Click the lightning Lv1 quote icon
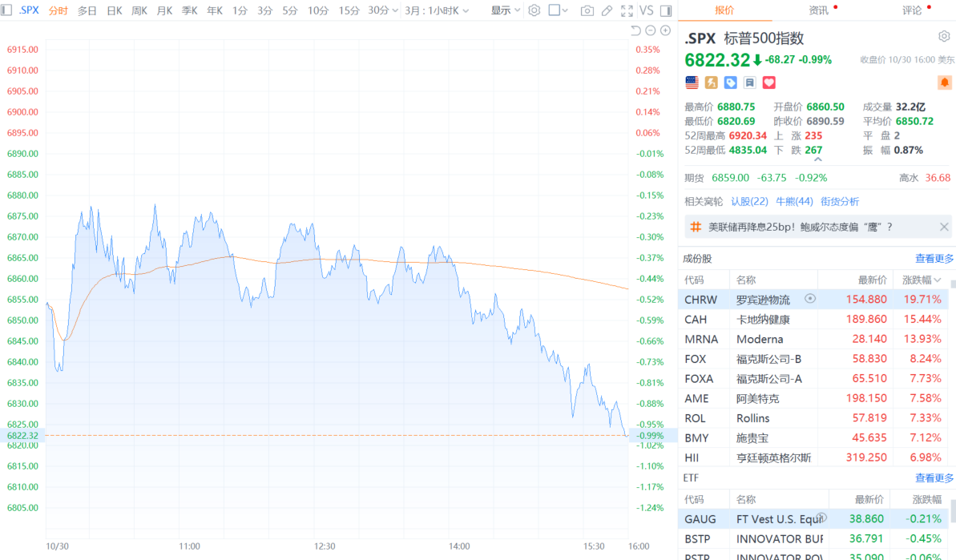This screenshot has height=560, width=956. tap(712, 83)
